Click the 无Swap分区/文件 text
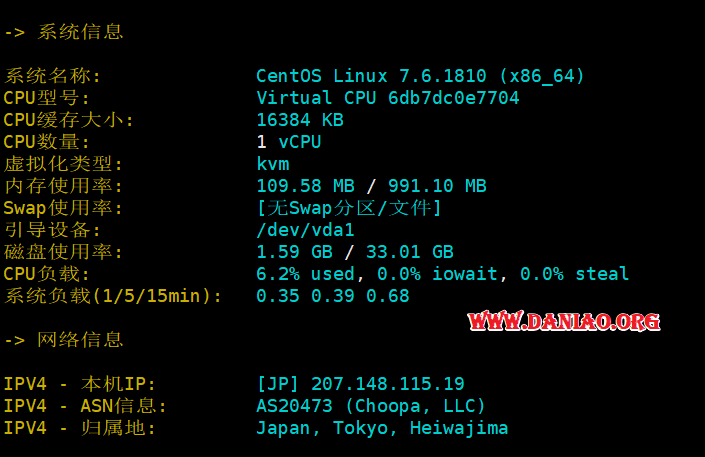 pos(349,208)
